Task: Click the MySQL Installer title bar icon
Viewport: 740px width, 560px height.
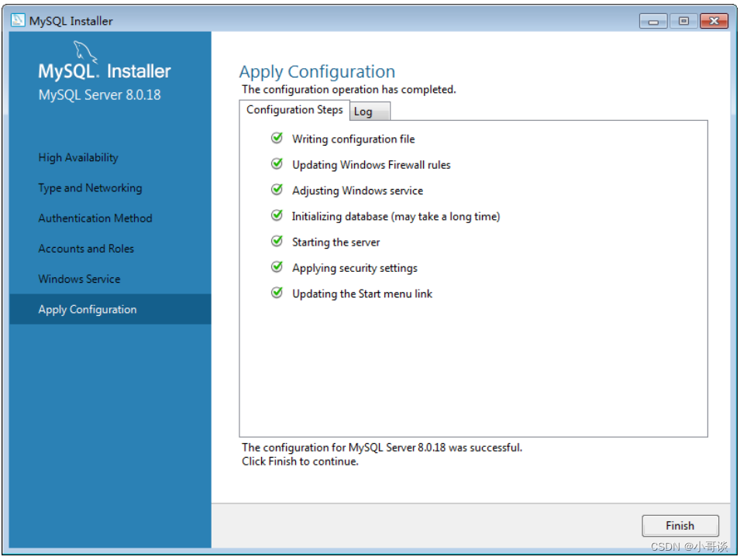Action: click(18, 20)
